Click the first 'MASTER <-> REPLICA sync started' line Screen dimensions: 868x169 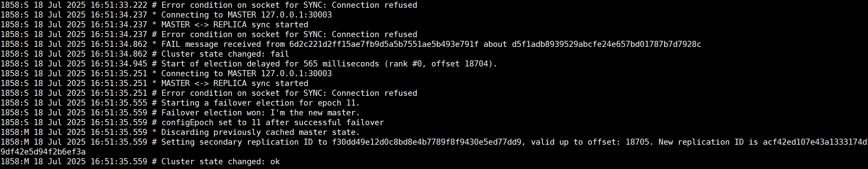click(154, 25)
